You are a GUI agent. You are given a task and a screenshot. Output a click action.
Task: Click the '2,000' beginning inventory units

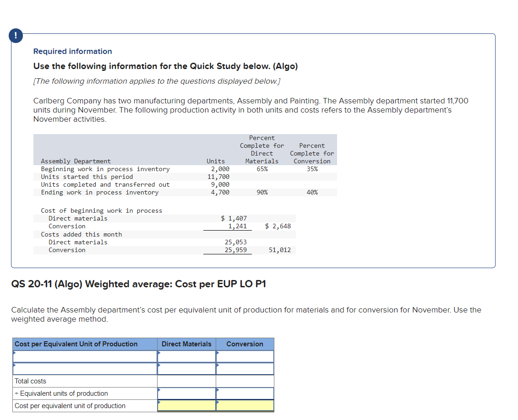click(x=220, y=169)
